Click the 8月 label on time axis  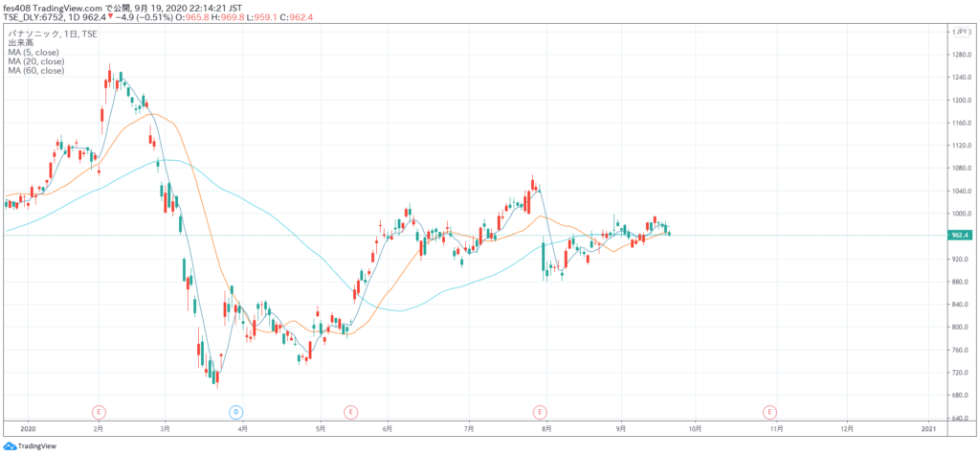[x=546, y=429]
